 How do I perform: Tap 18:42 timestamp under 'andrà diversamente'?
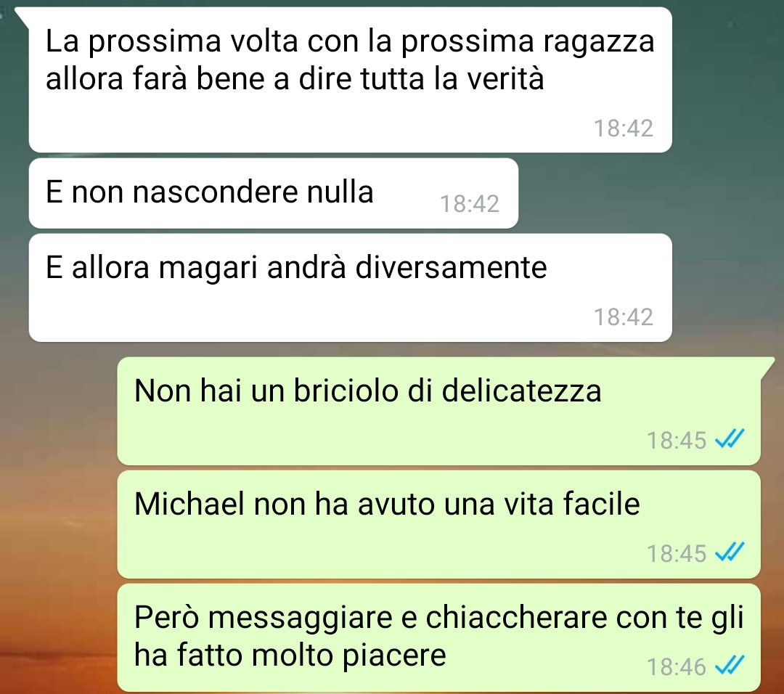(624, 317)
